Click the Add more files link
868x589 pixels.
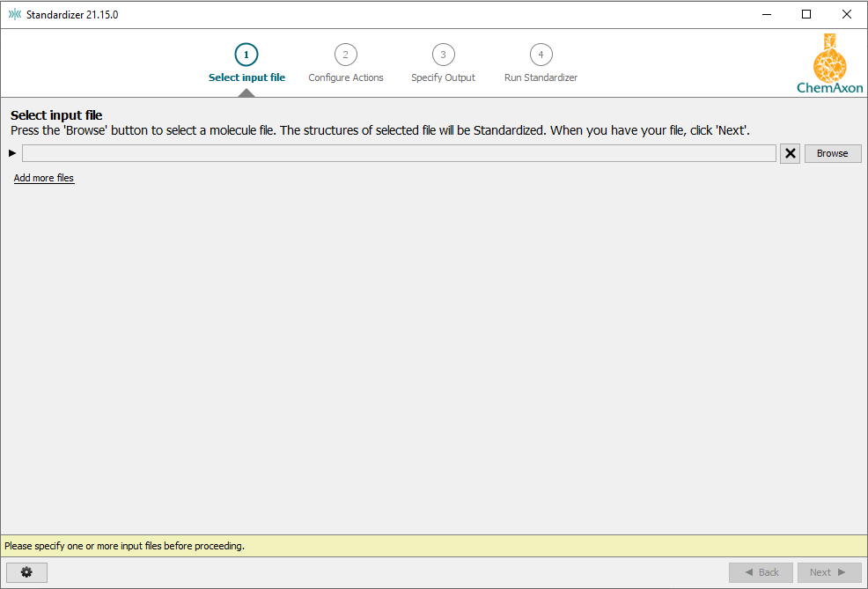(x=44, y=178)
